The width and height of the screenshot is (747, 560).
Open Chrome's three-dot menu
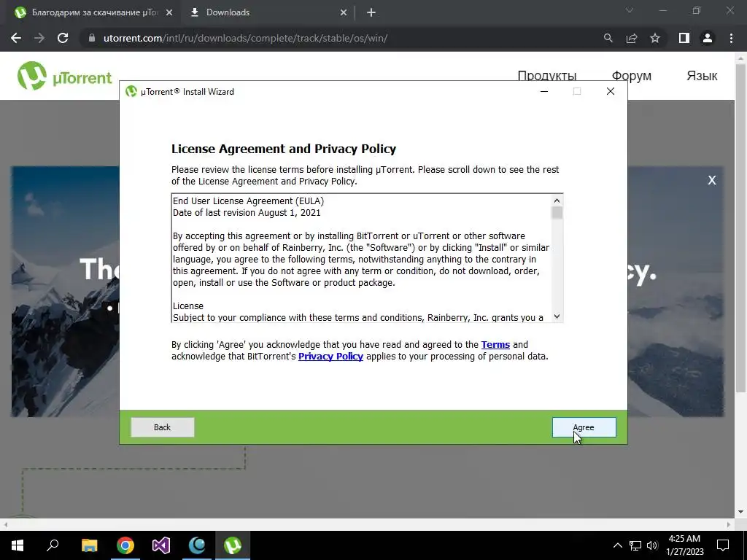731,38
